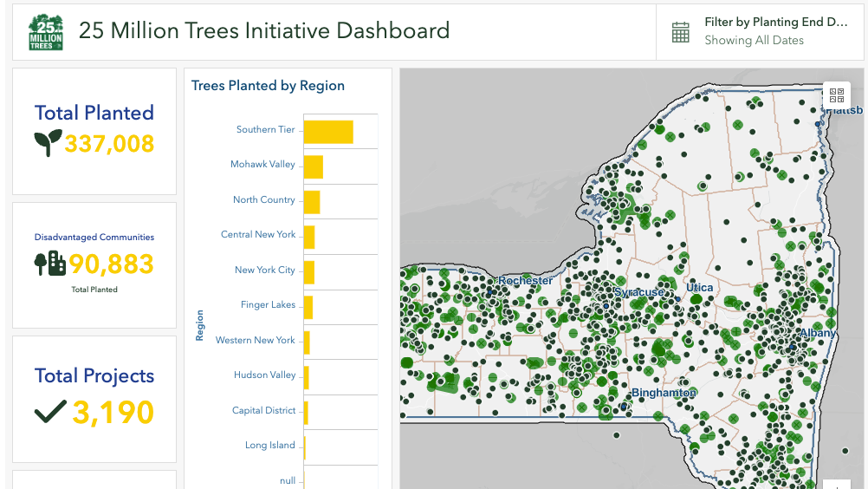Click the Binghamton label on the map
868x489 pixels.
click(x=664, y=393)
